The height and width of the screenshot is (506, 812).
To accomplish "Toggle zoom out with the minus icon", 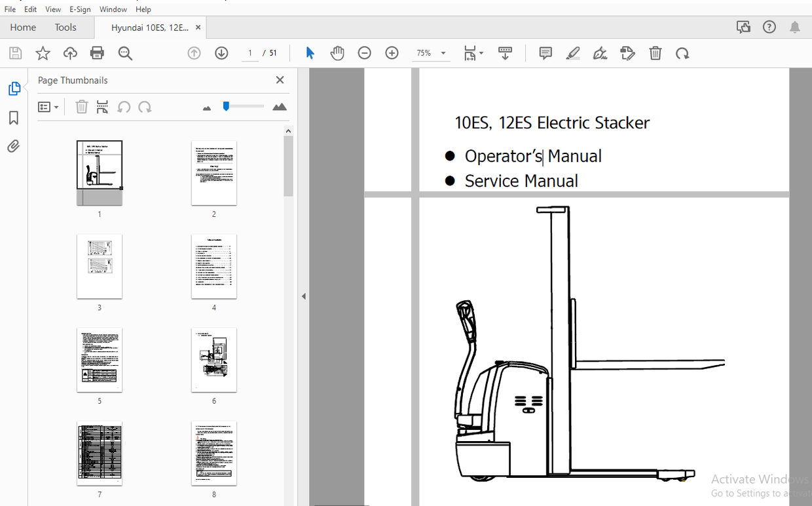I will point(364,53).
